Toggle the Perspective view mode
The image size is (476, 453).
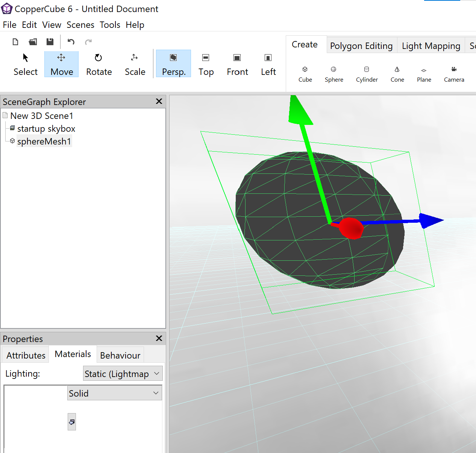(x=173, y=64)
